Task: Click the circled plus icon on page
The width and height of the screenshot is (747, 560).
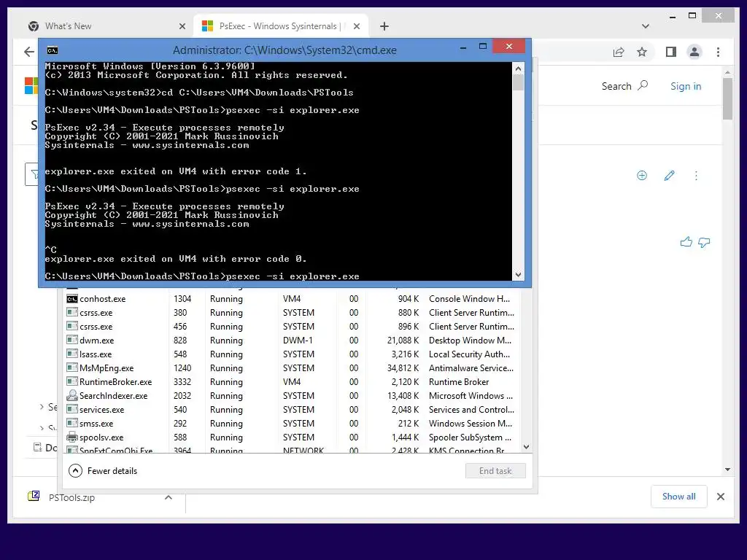Action: coord(642,176)
